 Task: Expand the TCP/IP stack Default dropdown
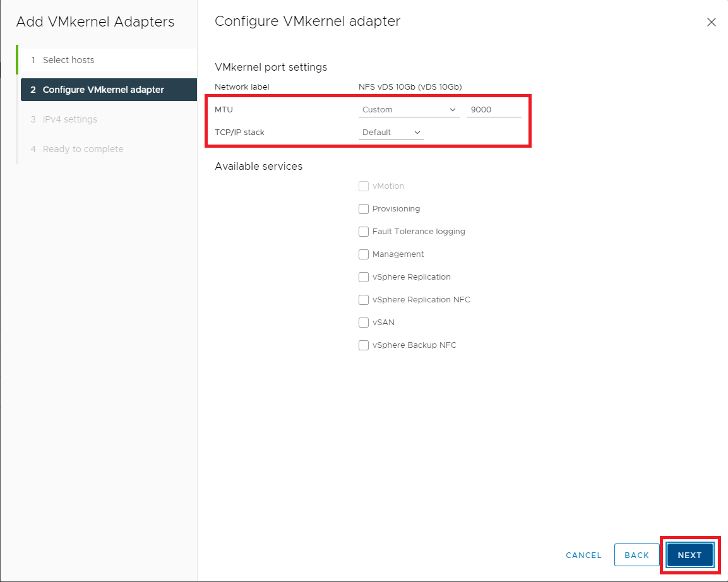tap(391, 133)
